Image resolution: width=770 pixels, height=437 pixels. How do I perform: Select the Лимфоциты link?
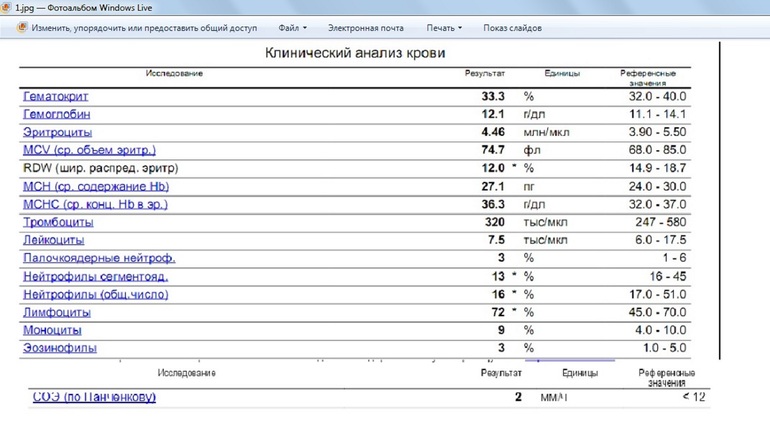coord(56,312)
